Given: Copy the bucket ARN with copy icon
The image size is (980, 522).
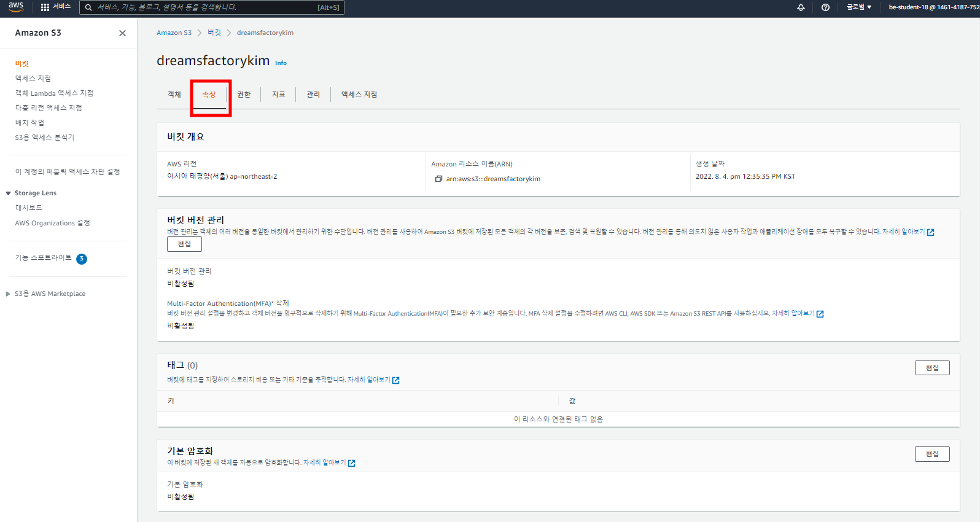Looking at the screenshot, I should tap(438, 179).
